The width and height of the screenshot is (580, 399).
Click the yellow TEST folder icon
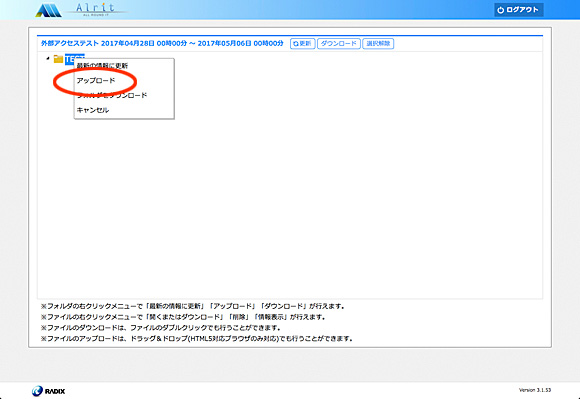(58, 59)
